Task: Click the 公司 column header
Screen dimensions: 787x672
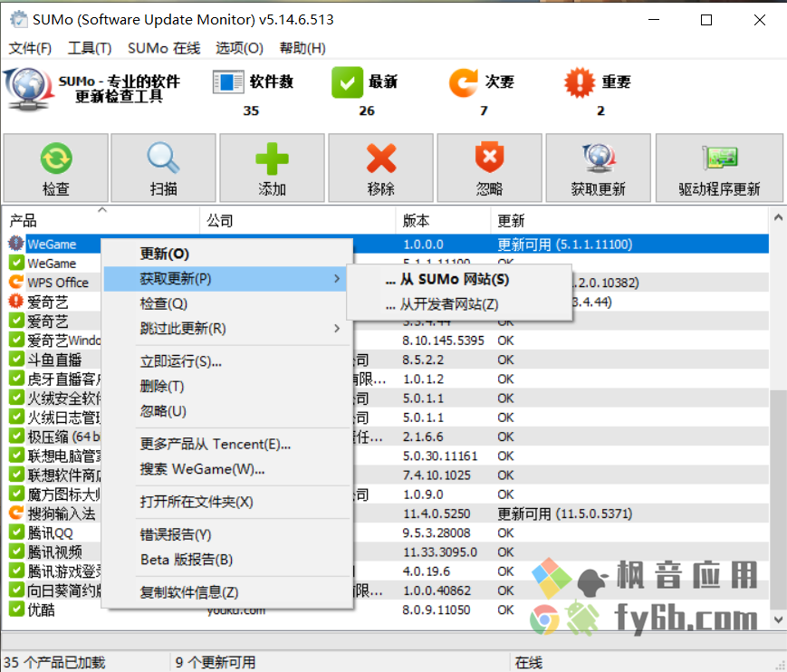Action: click(x=298, y=220)
